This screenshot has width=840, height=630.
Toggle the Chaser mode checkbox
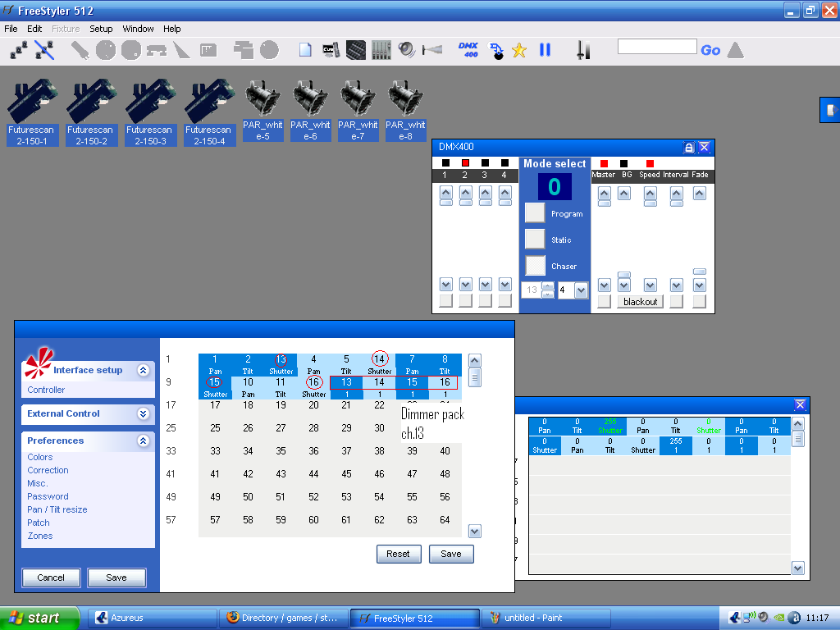[x=535, y=265]
